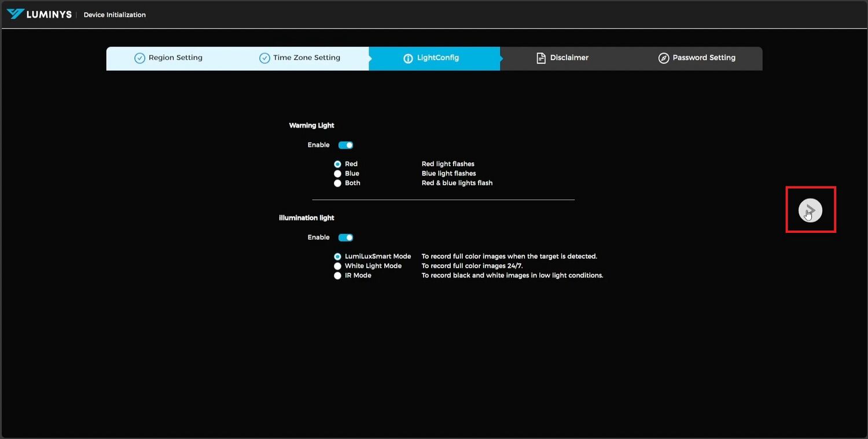Click the pen icon on Password Setting tab

point(663,58)
